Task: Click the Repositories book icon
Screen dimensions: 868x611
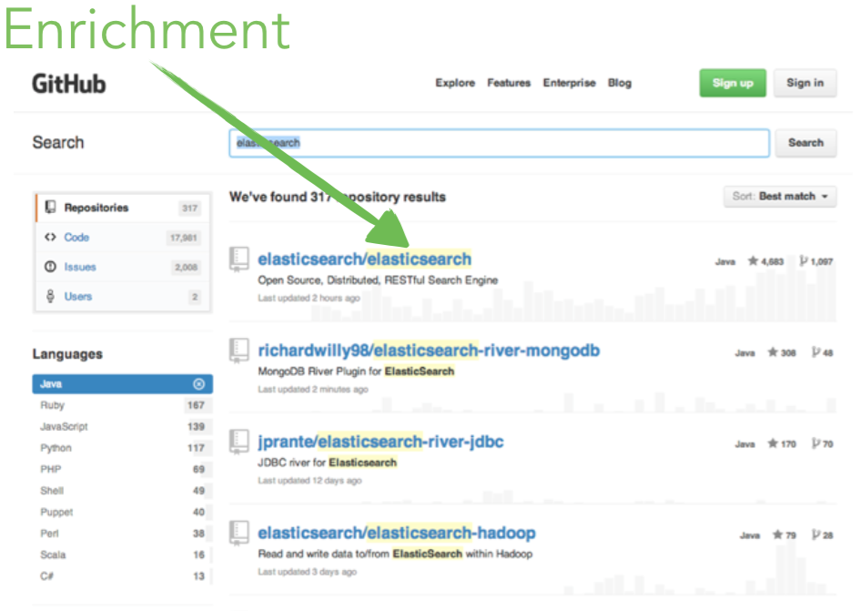Action: point(50,208)
